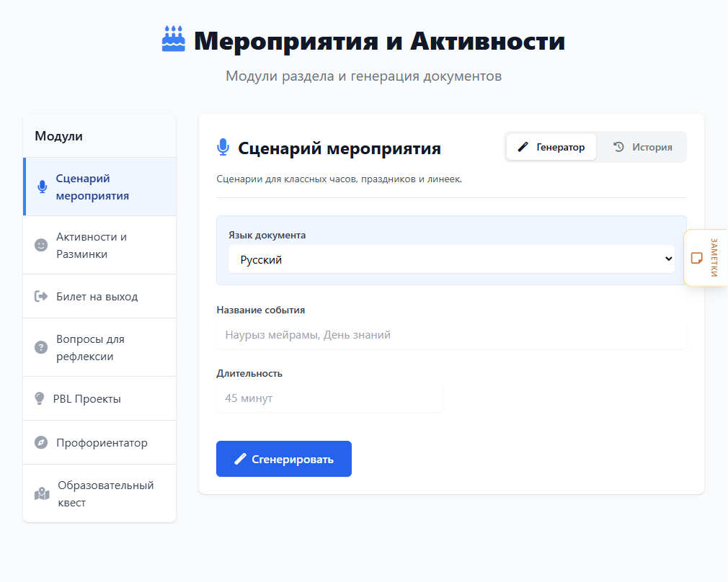Open the Язык документа dropdown
This screenshot has width=728, height=582.
[451, 259]
